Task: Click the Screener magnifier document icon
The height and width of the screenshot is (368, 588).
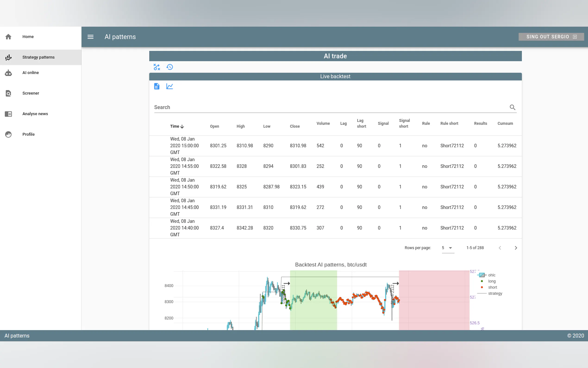Action: click(x=8, y=93)
